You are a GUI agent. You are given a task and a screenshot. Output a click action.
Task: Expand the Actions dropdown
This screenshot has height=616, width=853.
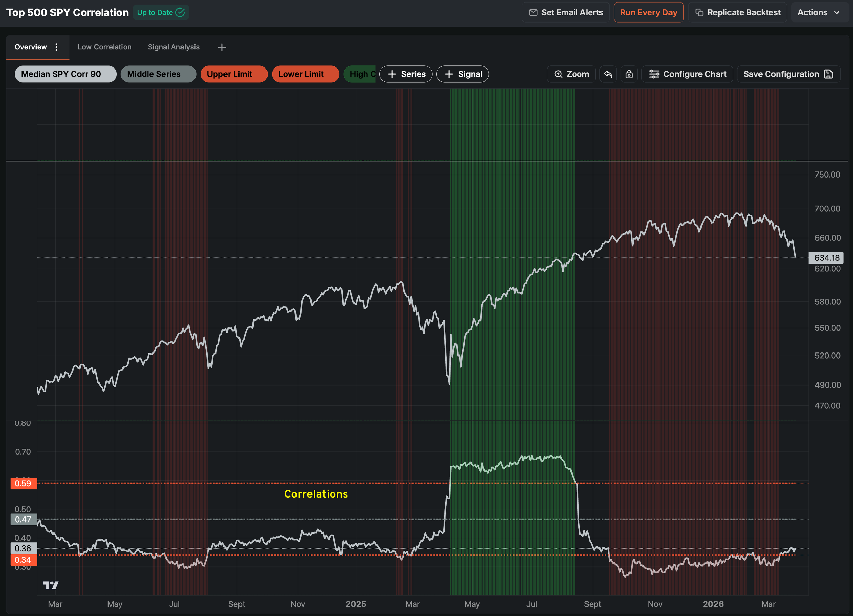coord(819,12)
